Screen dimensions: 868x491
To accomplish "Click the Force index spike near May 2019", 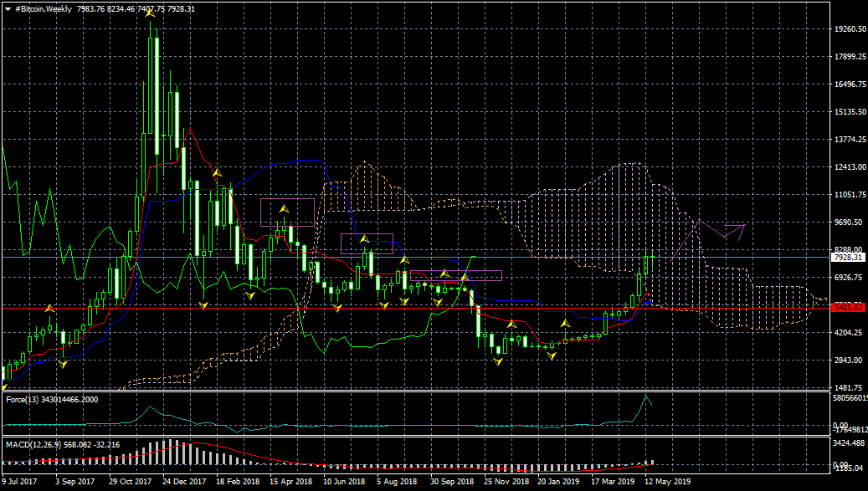I will (x=645, y=399).
